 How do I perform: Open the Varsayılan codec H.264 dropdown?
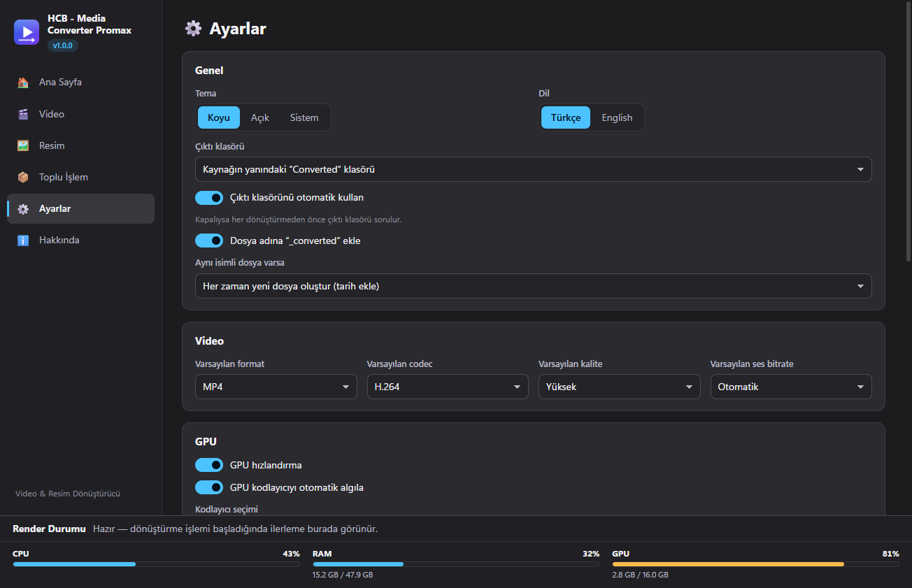448,387
